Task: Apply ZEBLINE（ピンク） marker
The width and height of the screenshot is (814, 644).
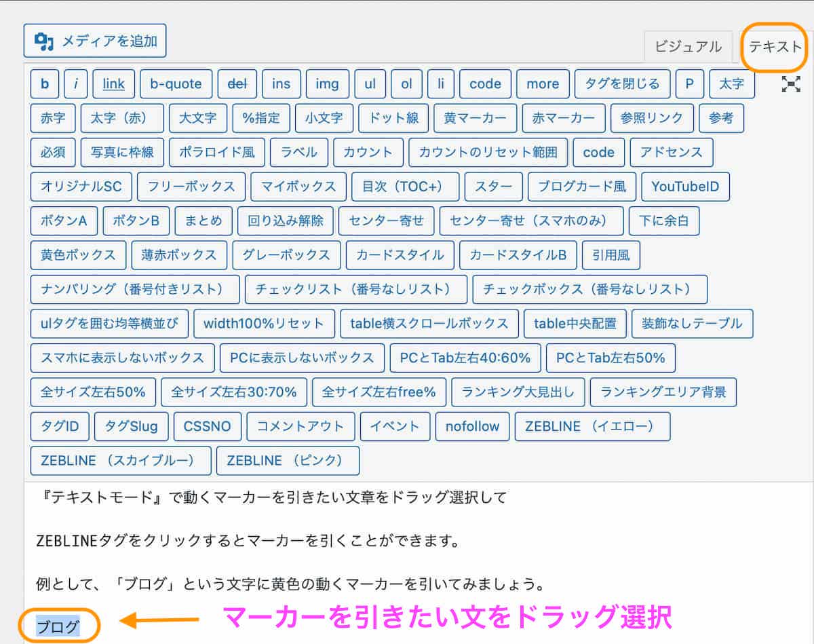Action: 288,460
